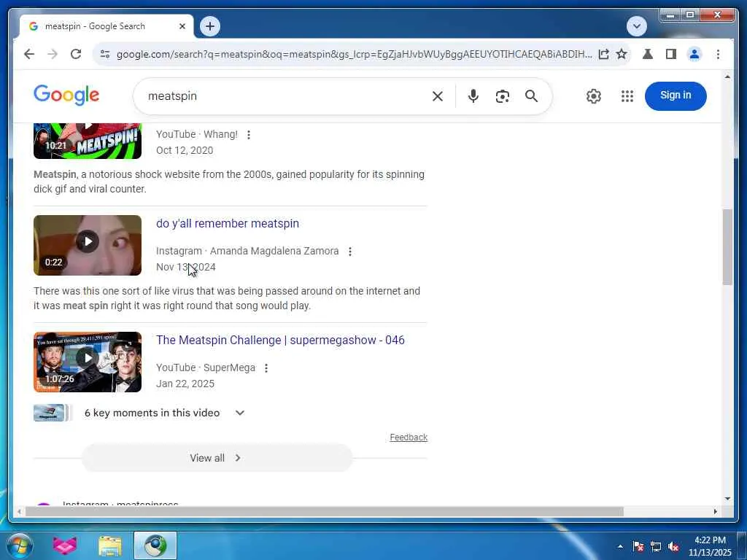Viewport: 747px width, 560px height.
Task: Open the Chrome profile avatar
Action: click(x=694, y=54)
